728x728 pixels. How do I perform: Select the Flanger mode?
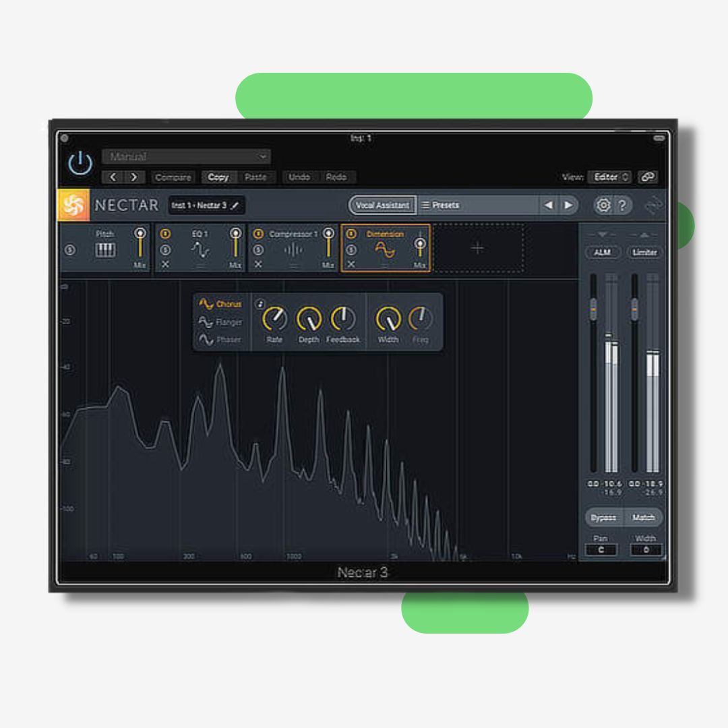(x=221, y=322)
